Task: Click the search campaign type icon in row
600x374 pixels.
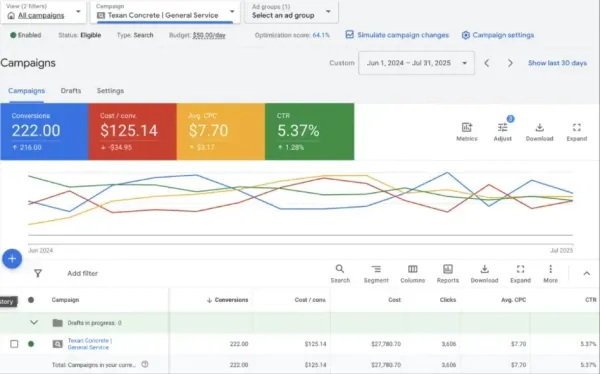Action: click(x=57, y=344)
